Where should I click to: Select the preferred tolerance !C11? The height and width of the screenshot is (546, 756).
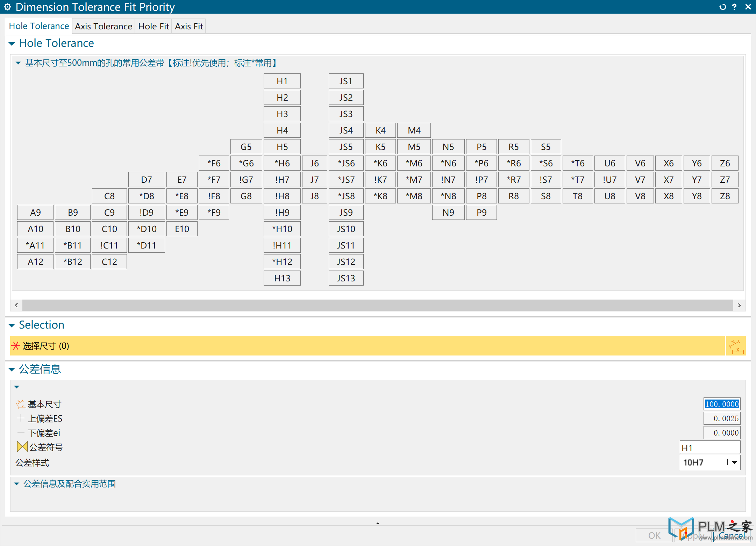pos(109,245)
